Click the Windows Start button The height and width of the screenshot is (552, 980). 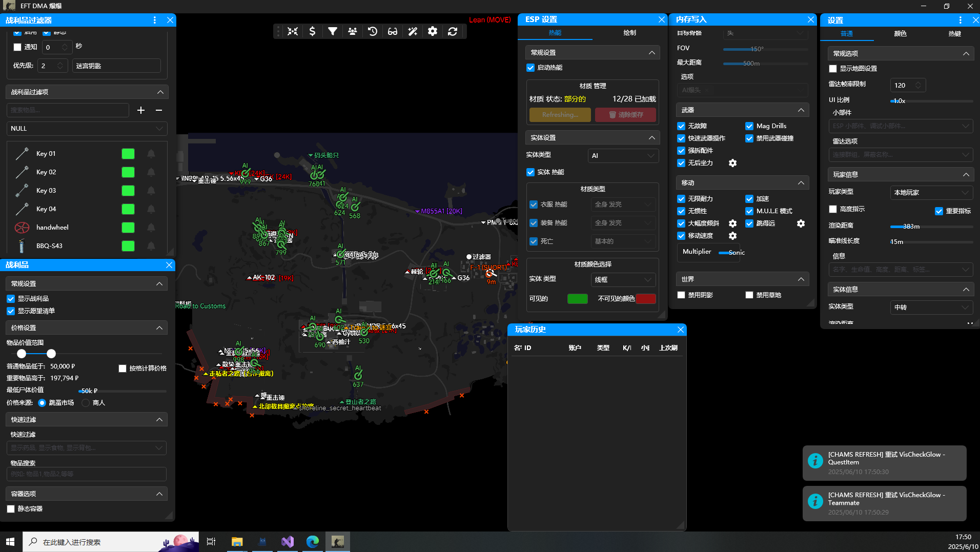tap(10, 542)
